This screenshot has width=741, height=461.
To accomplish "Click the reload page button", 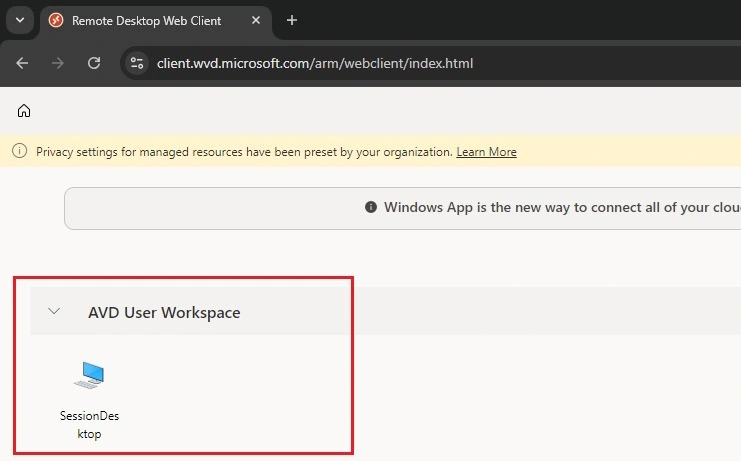I will point(94,63).
